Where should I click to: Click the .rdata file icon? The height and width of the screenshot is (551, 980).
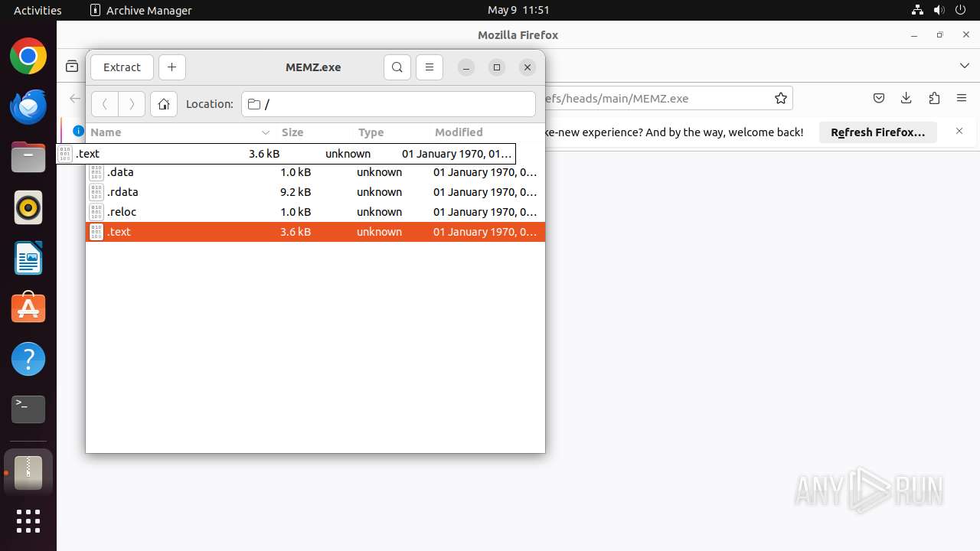96,192
